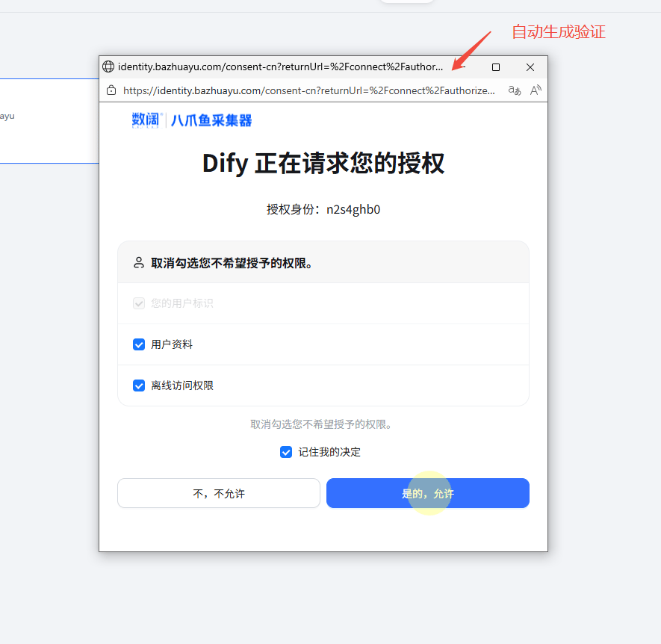Click the heading Dify 正在请求您的授权

pos(323,163)
